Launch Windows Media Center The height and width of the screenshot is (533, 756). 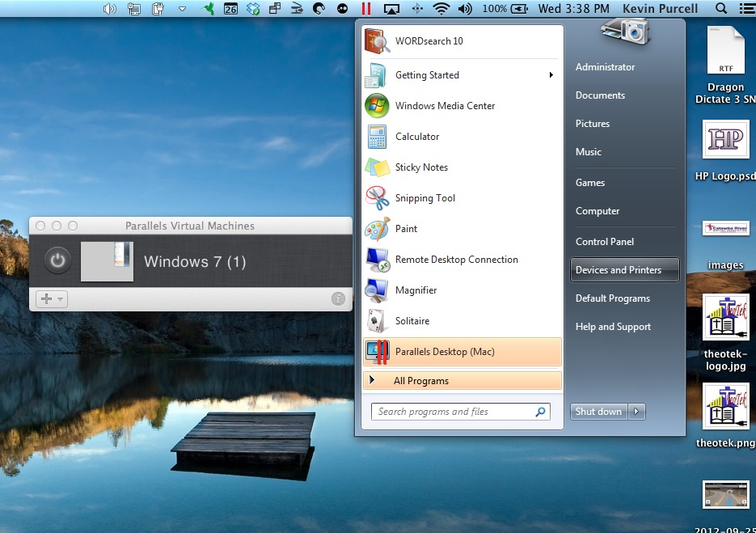462,106
